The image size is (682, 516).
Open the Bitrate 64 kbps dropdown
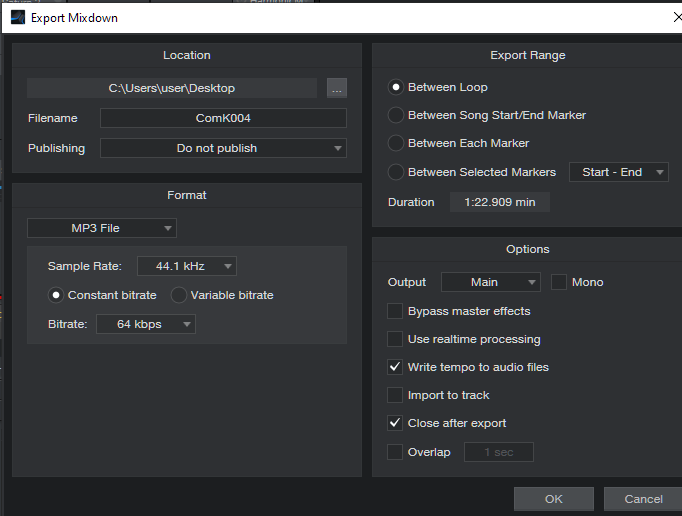tap(145, 324)
